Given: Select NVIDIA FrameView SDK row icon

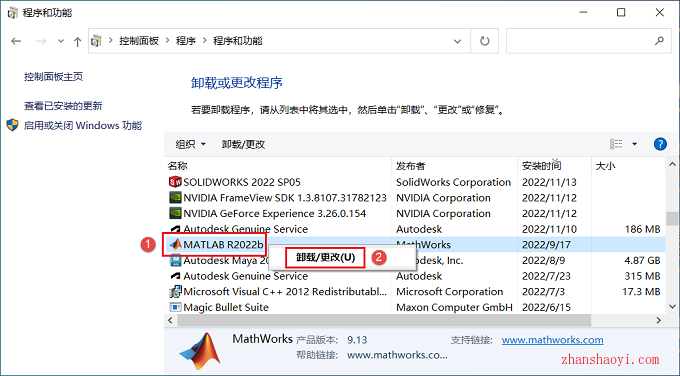Looking at the screenshot, I should coord(175,198).
